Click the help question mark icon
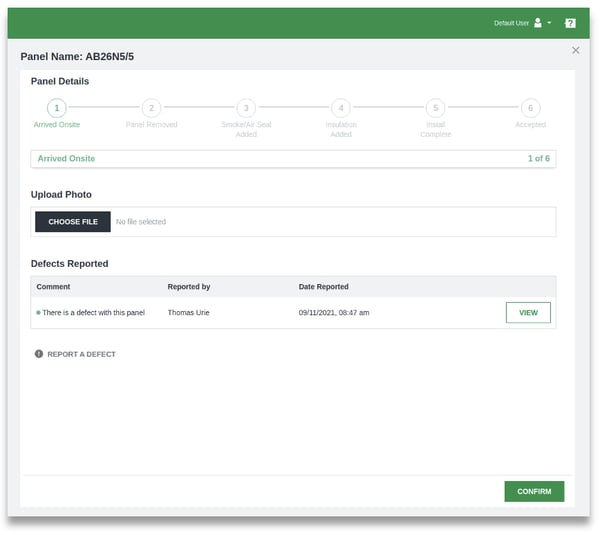The width and height of the screenshot is (600, 535). pyautogui.click(x=570, y=23)
